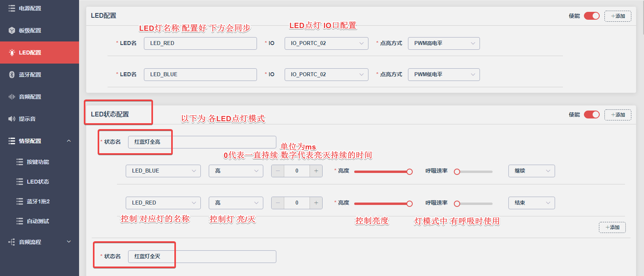Open the 继续 action dropdown
The height and width of the screenshot is (276, 644).
point(532,171)
